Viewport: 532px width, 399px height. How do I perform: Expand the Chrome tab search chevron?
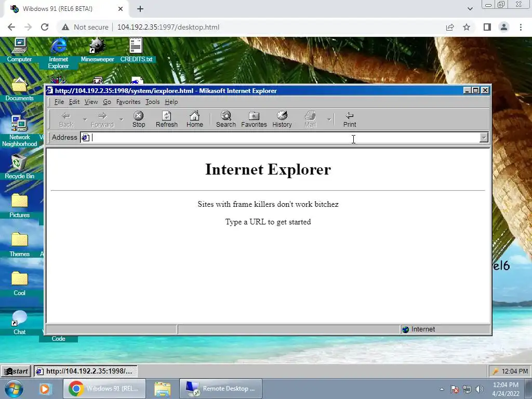coord(470,9)
